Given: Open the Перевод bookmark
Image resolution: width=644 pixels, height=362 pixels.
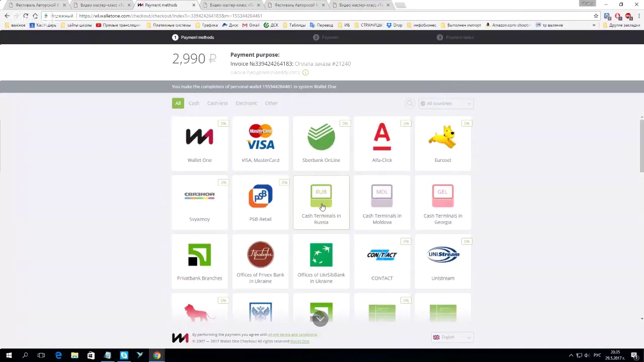Looking at the screenshot, I should coord(321,25).
